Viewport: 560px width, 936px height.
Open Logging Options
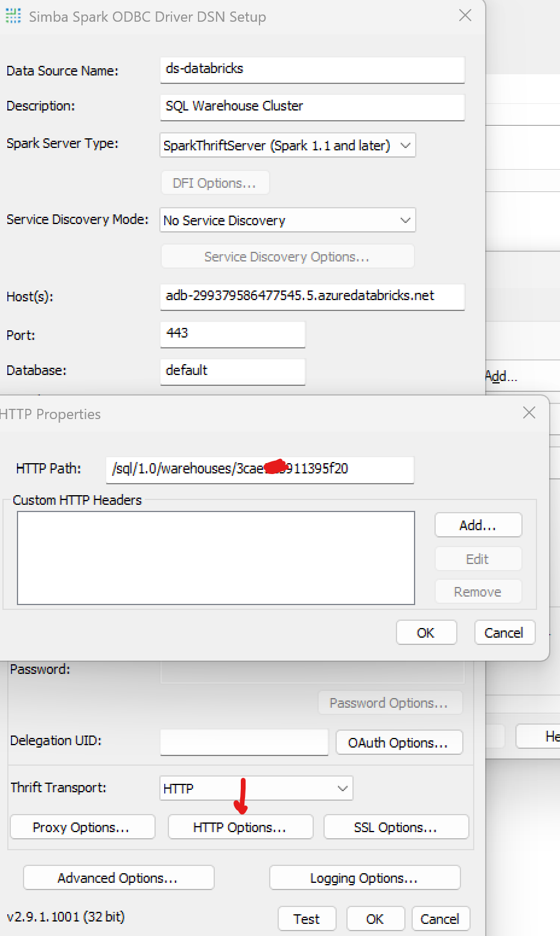tap(364, 878)
